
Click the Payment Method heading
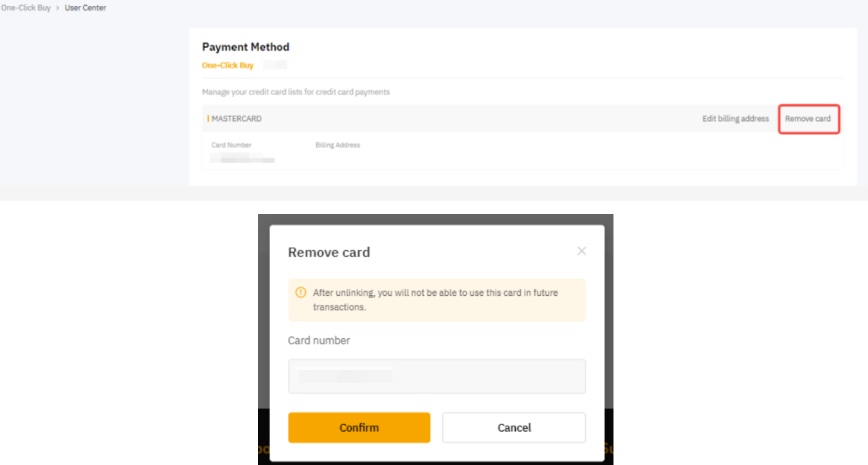tap(246, 47)
